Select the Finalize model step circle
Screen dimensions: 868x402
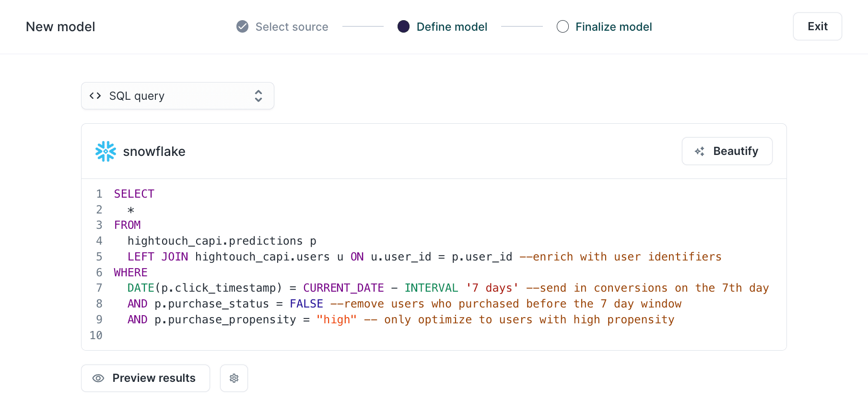click(x=563, y=27)
